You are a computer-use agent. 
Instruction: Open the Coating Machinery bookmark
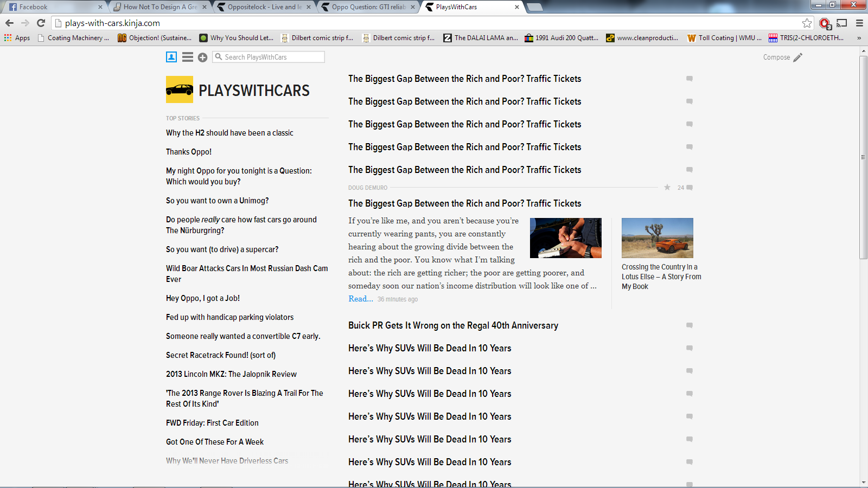[x=73, y=38]
